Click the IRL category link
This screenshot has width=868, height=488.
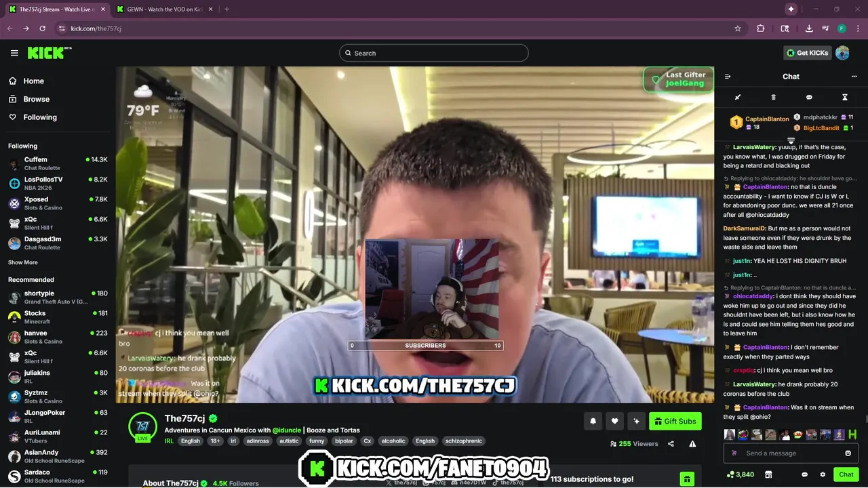click(x=169, y=441)
